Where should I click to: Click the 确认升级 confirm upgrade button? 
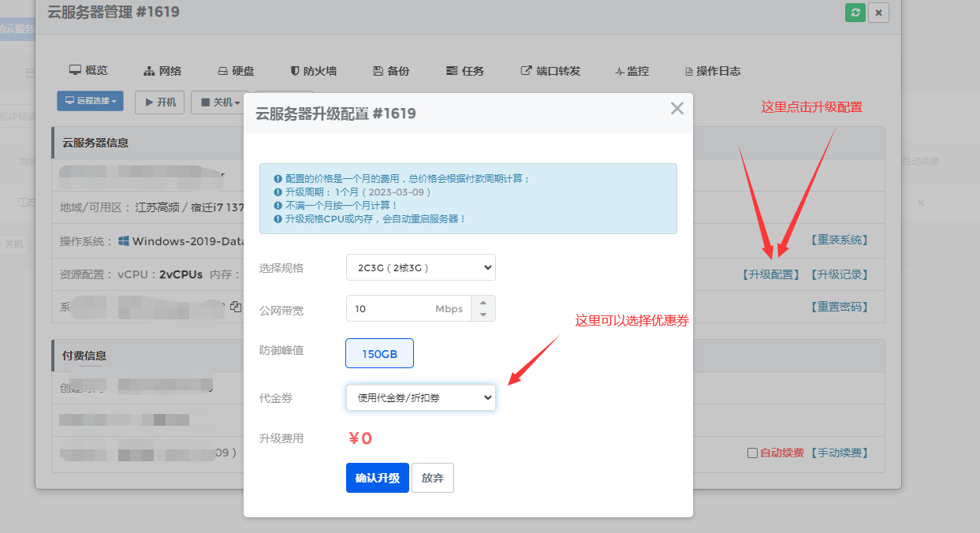pyautogui.click(x=377, y=478)
